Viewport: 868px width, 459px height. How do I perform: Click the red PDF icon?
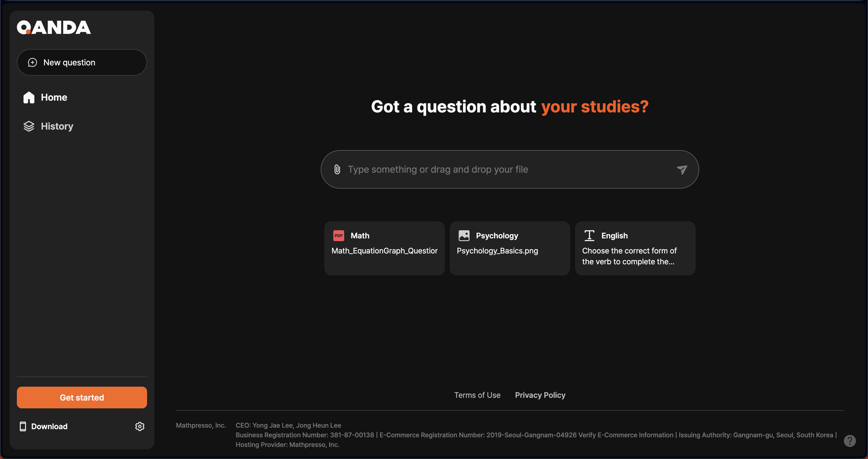click(339, 236)
